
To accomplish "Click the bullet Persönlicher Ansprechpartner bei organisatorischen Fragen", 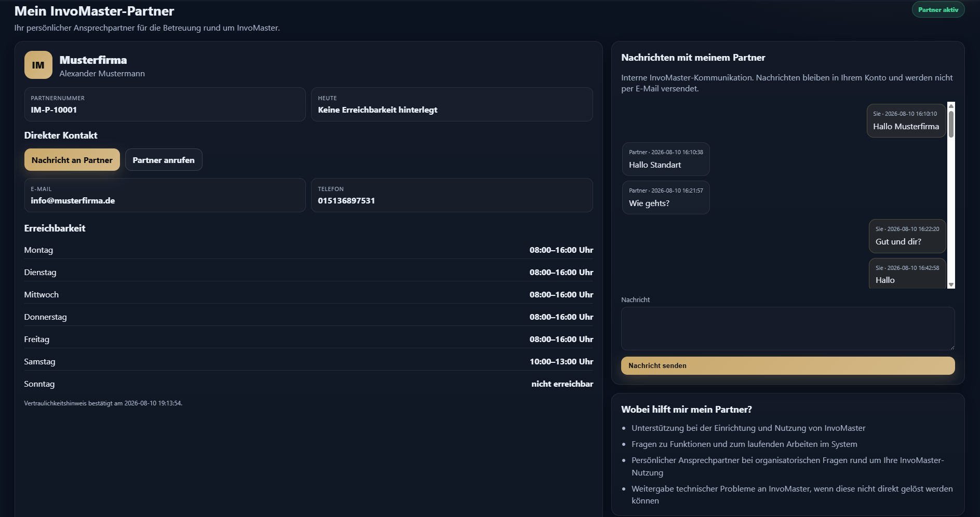I will pos(788,466).
